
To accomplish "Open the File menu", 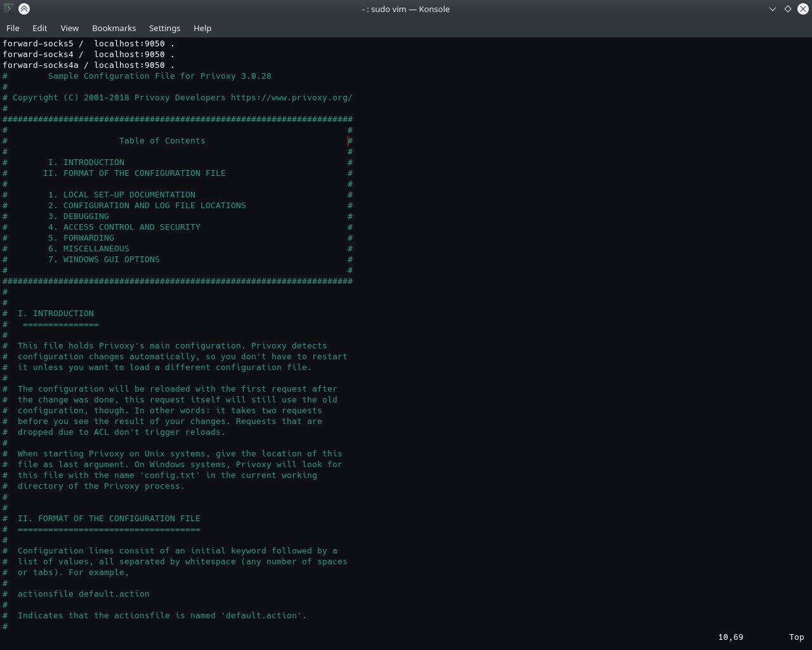I will point(13,28).
